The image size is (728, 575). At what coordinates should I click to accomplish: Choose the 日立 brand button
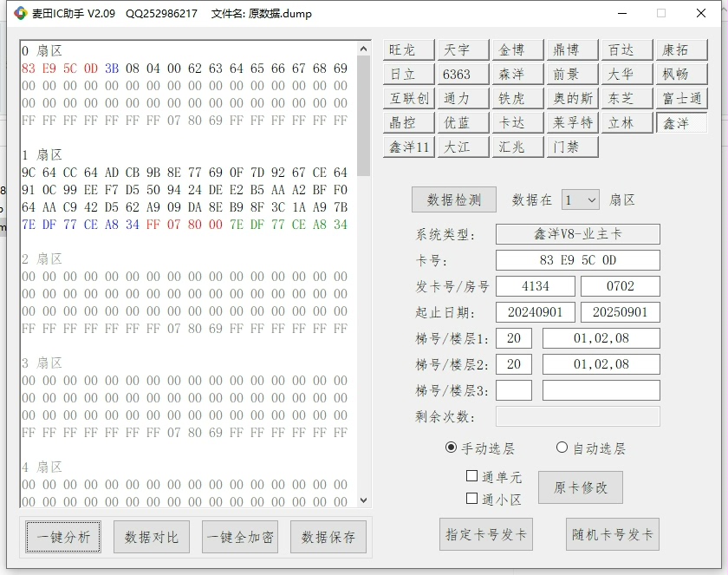tap(408, 75)
